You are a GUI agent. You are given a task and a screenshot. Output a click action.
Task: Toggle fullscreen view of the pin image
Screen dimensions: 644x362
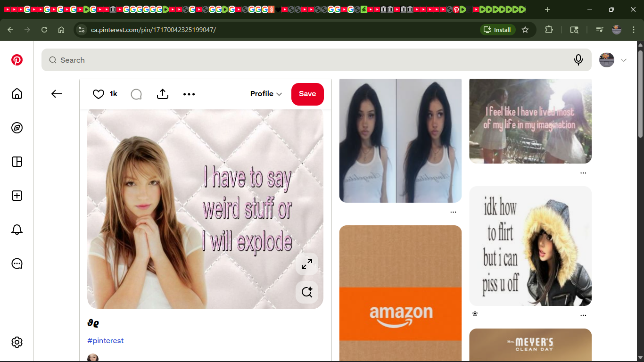coord(307,264)
